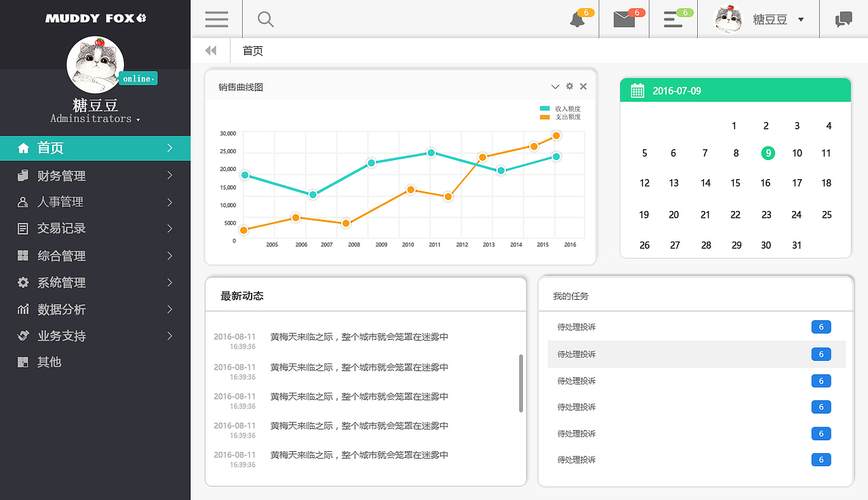Click the income point above 2010
The width and height of the screenshot is (868, 500).
[x=431, y=153]
